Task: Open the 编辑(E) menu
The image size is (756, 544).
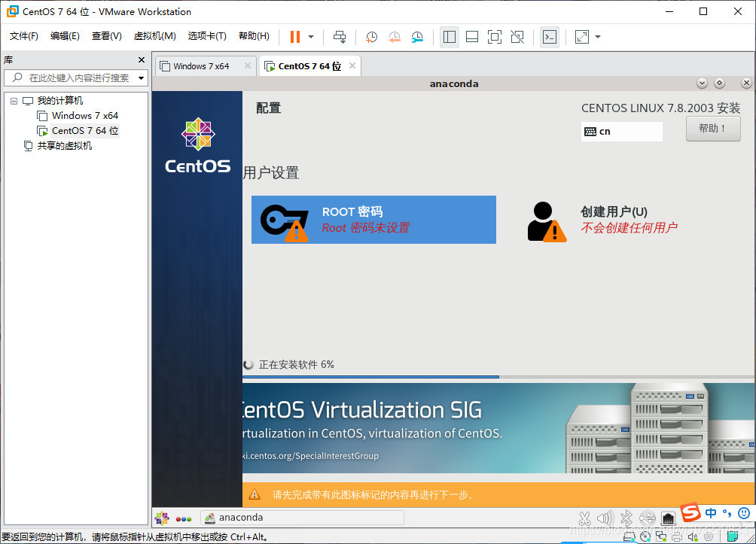Action: click(65, 36)
